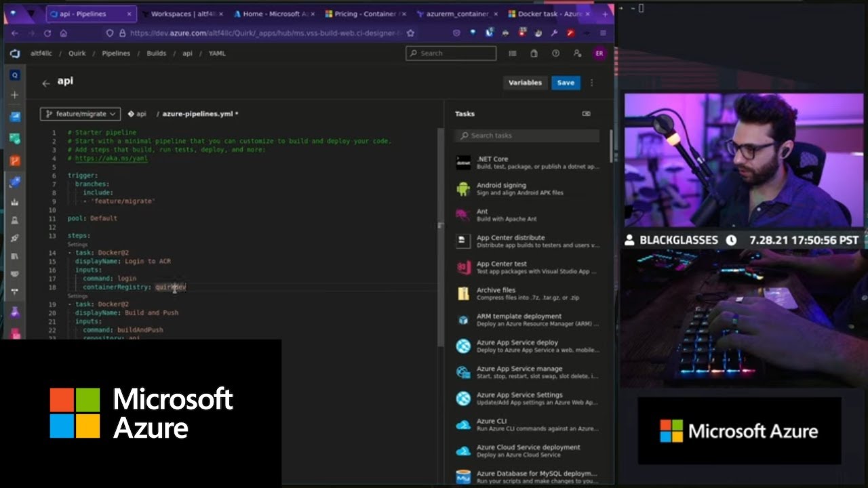Open user settings icon in header

pos(577,54)
